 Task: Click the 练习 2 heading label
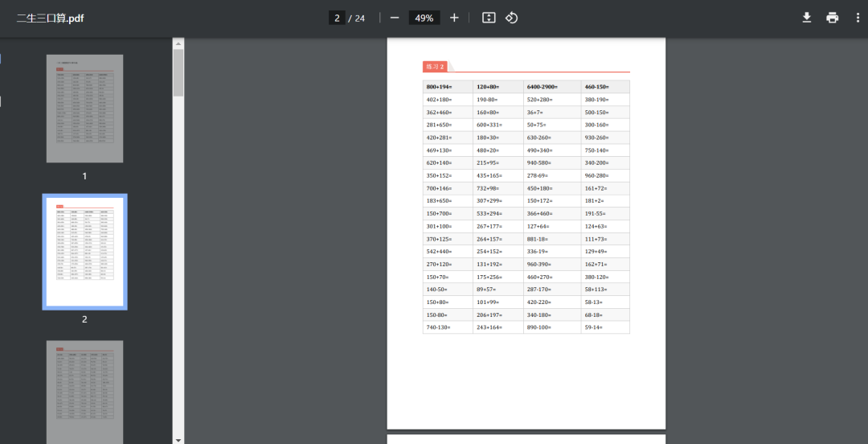(435, 67)
